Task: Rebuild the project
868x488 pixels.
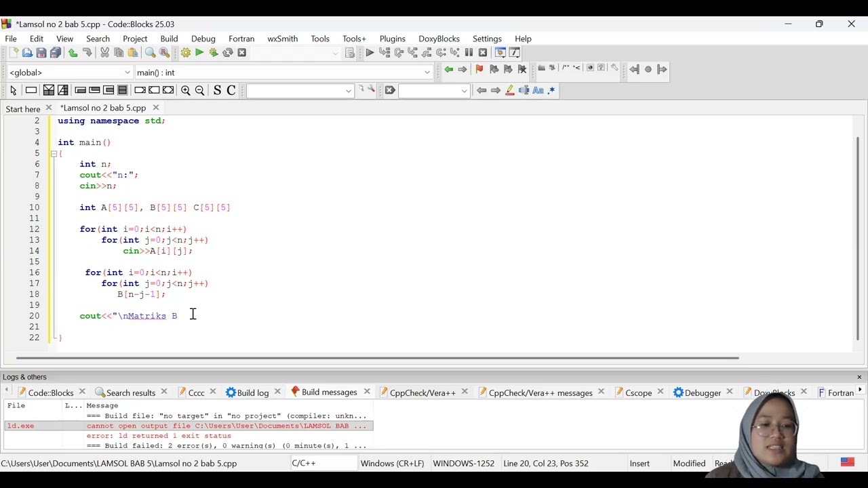Action: [x=228, y=53]
